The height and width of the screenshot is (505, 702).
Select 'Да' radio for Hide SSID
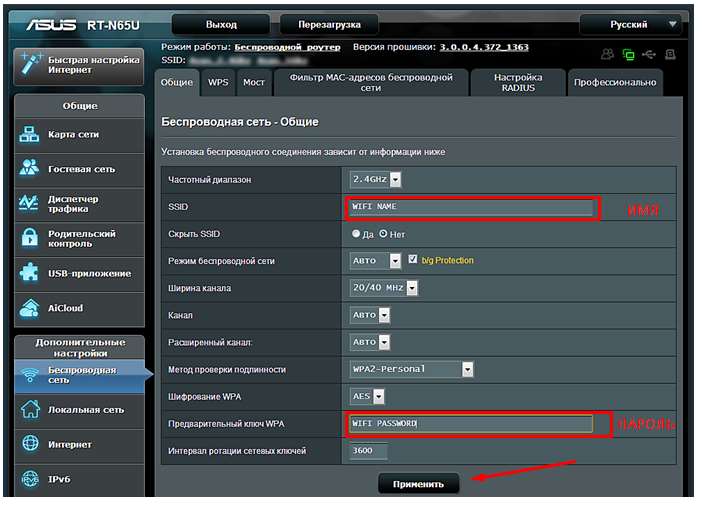point(356,234)
